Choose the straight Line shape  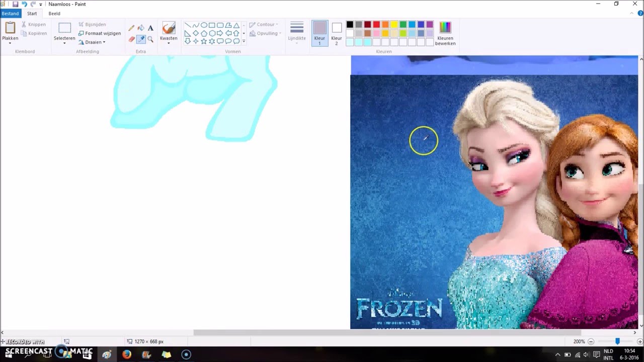(x=188, y=25)
